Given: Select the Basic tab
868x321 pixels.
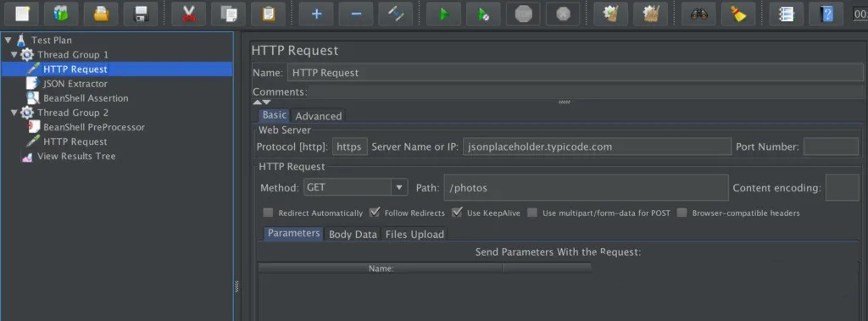Looking at the screenshot, I should pos(275,115).
